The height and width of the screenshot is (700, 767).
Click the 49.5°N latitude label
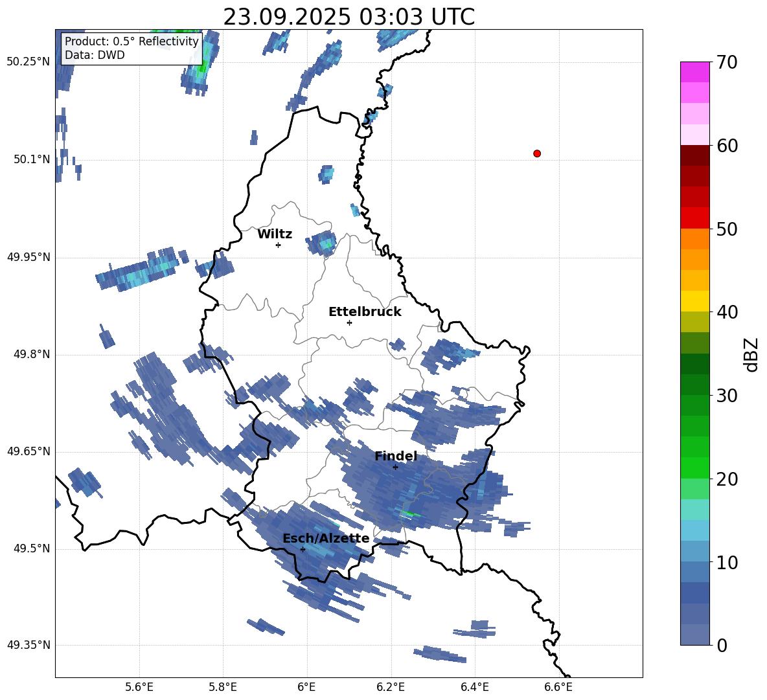31,548
